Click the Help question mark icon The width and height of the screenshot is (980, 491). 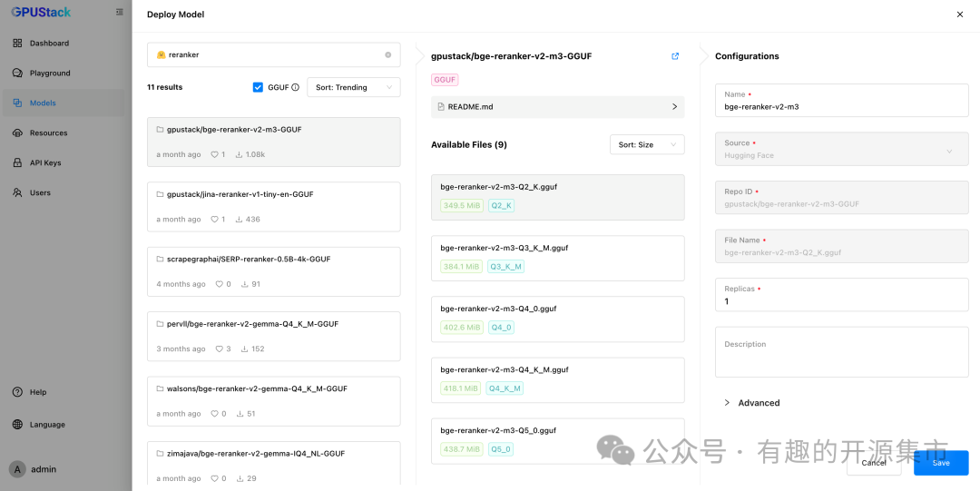coord(17,392)
